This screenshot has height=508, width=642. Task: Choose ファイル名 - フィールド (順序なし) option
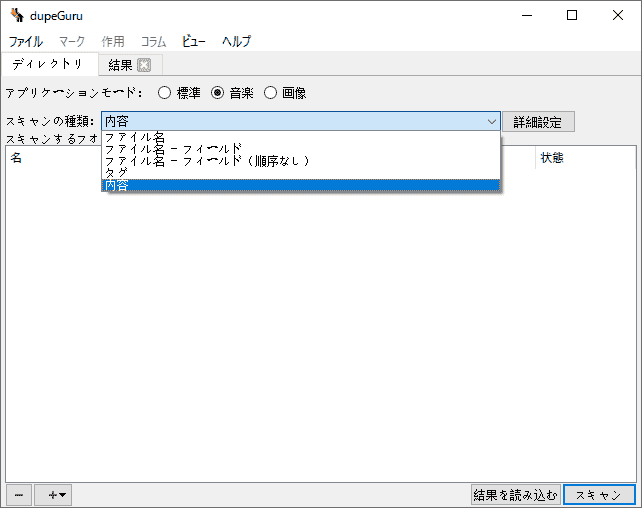pyautogui.click(x=207, y=161)
